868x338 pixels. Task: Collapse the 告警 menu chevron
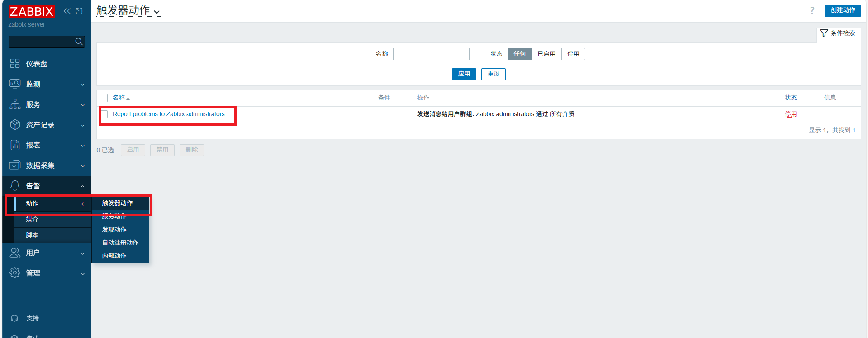[83, 186]
